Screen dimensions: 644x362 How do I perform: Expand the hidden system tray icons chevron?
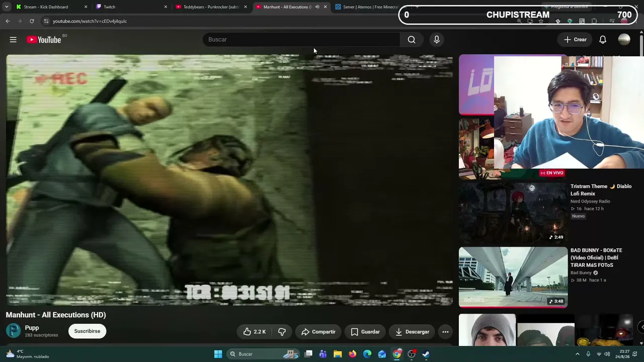pyautogui.click(x=577, y=354)
